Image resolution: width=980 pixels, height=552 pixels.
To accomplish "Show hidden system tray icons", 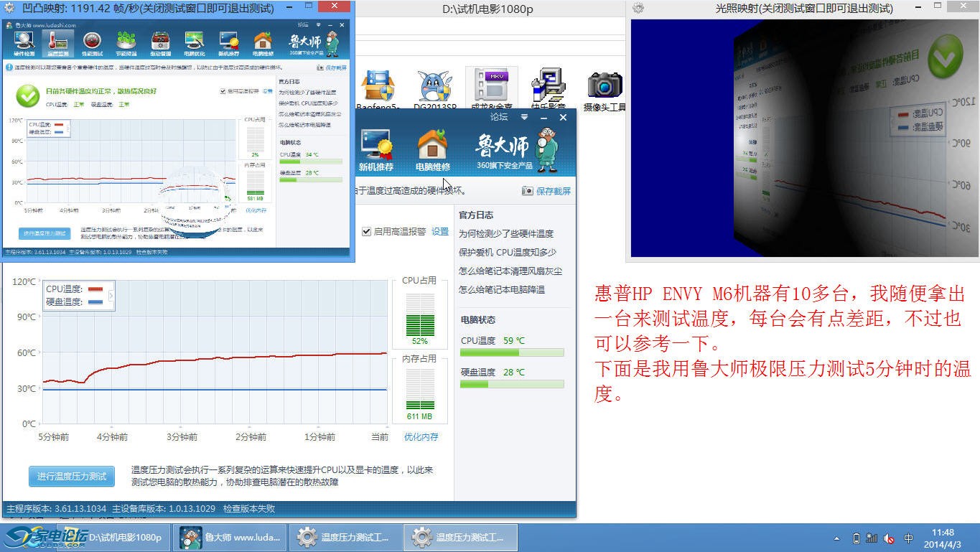I will (x=836, y=538).
